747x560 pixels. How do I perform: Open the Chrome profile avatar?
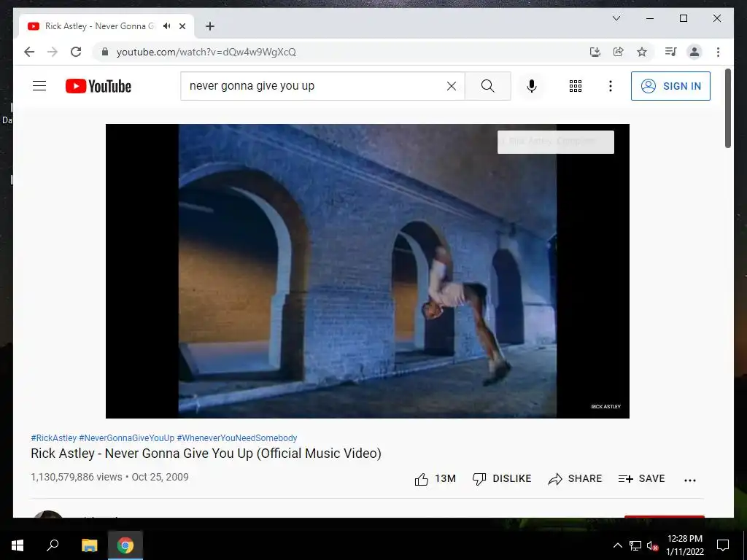pyautogui.click(x=694, y=52)
